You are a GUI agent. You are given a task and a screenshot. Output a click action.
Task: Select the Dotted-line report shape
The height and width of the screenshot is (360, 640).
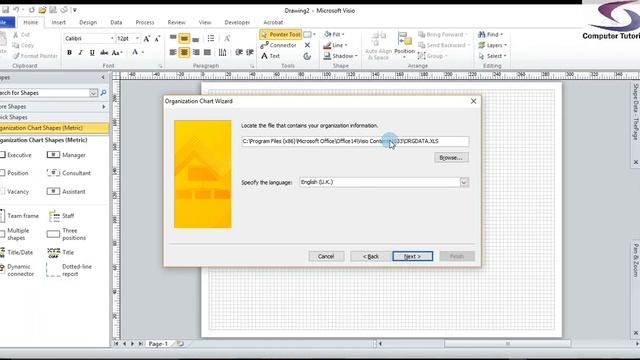coord(69,270)
